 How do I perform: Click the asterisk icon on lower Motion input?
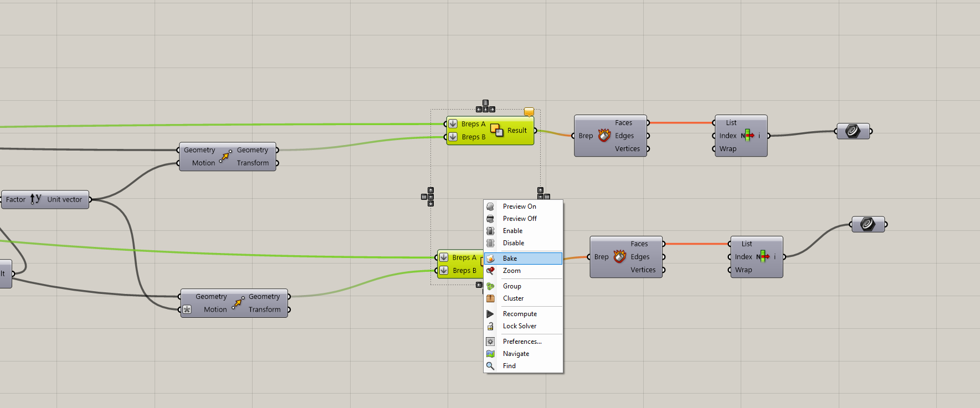click(x=187, y=309)
